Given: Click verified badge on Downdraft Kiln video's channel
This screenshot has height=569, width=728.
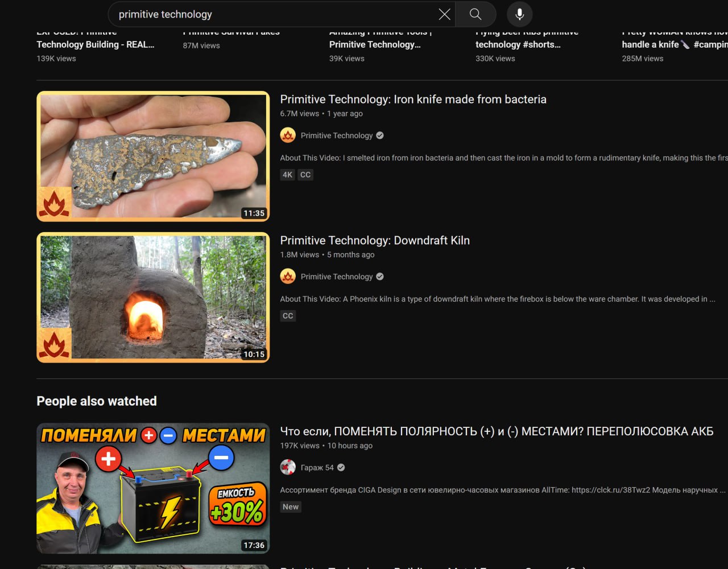Looking at the screenshot, I should [x=380, y=277].
